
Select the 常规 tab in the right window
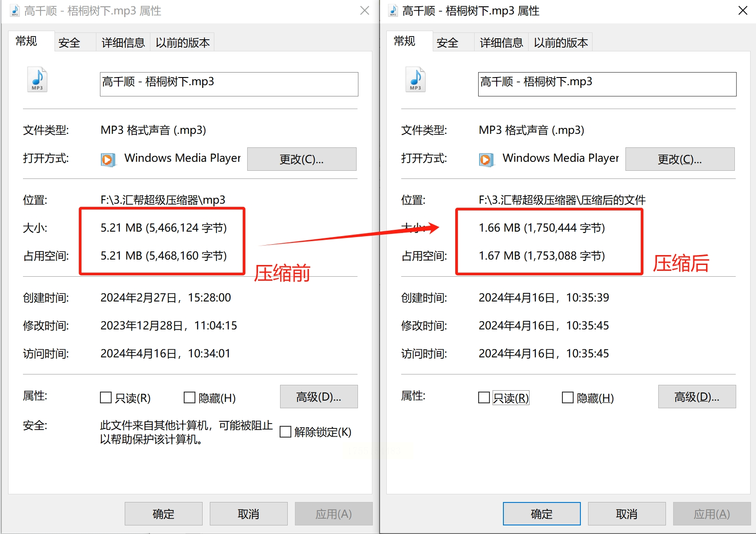click(409, 41)
